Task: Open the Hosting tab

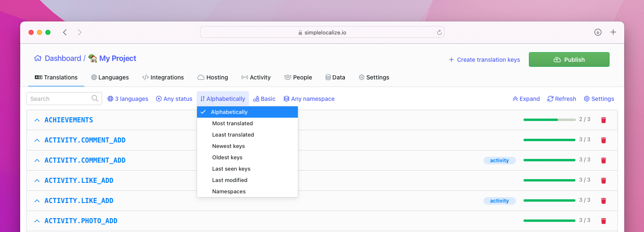Action: tap(213, 77)
